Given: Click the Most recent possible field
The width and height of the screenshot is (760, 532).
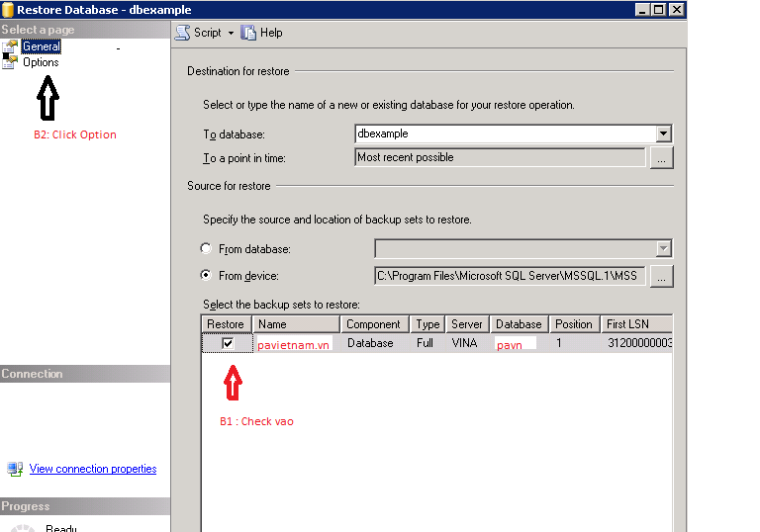Looking at the screenshot, I should point(500,157).
